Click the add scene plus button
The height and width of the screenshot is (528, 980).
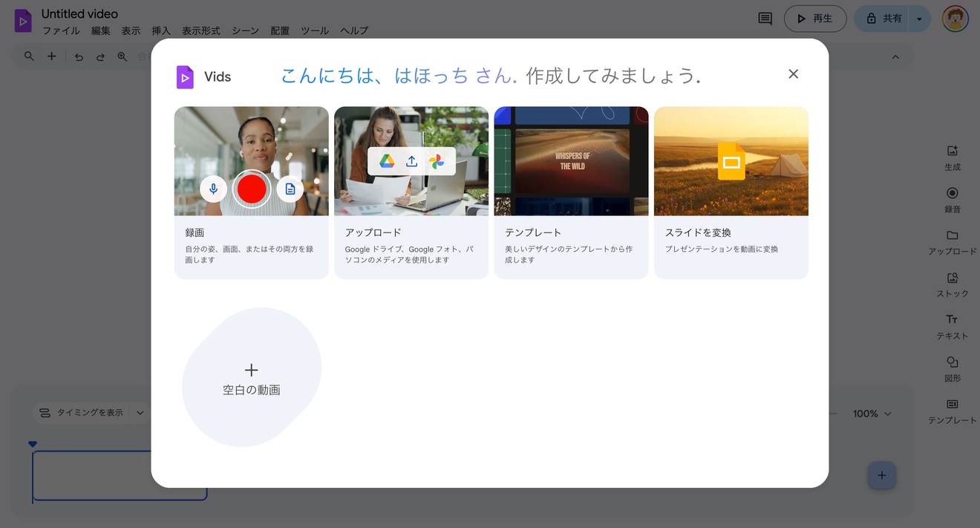click(881, 475)
